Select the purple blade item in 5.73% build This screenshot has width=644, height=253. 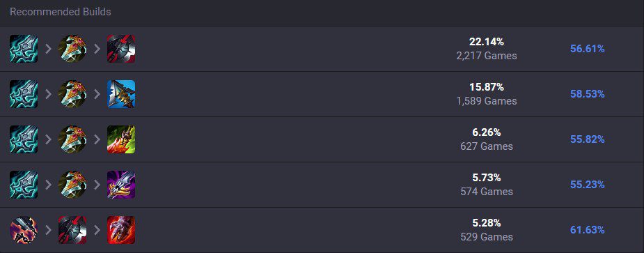coord(121,185)
